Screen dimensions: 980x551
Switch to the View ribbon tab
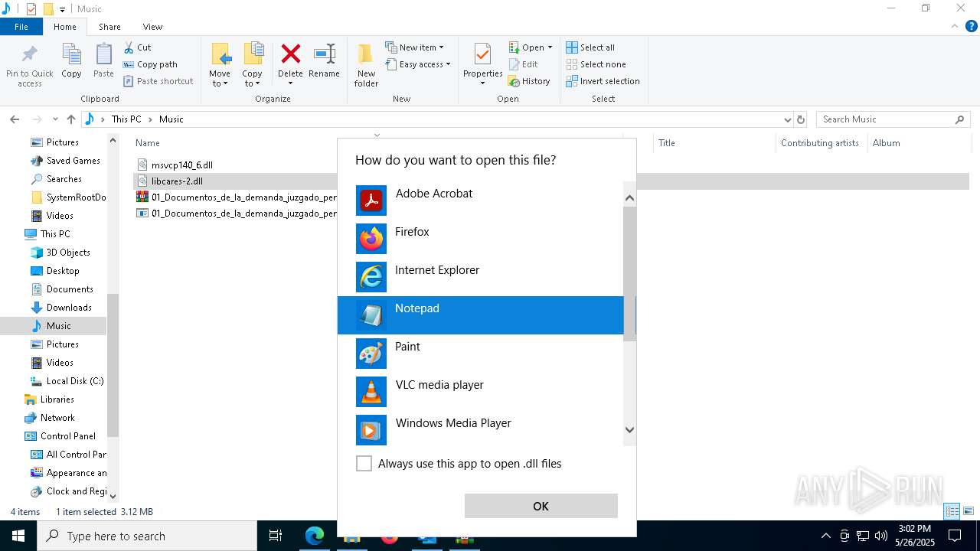click(x=152, y=27)
